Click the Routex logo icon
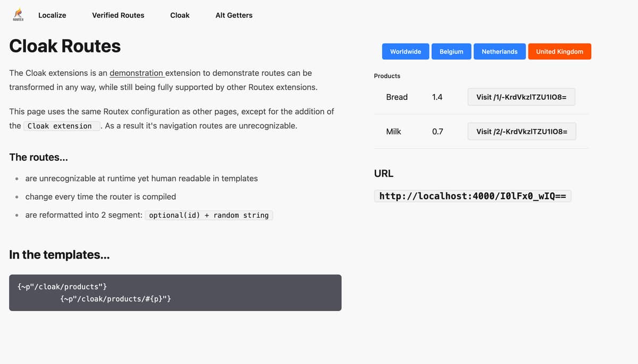The image size is (638, 364). click(x=18, y=14)
